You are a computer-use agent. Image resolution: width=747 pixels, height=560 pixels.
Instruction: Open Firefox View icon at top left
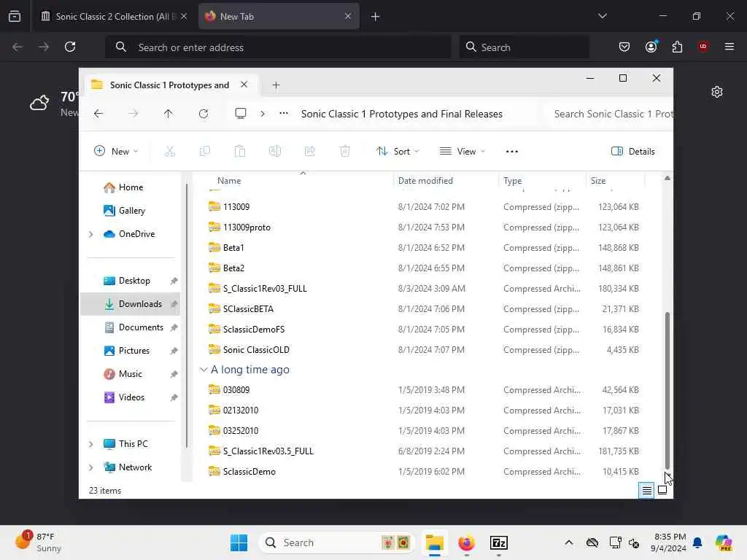pyautogui.click(x=15, y=16)
